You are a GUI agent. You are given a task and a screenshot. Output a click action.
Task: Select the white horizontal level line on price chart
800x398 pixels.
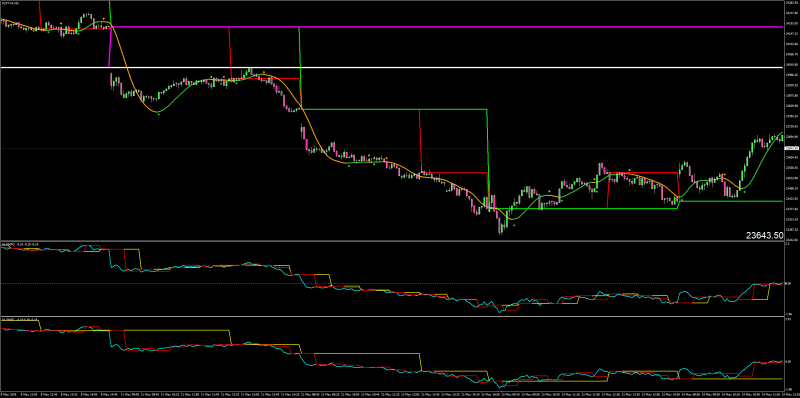[391, 67]
